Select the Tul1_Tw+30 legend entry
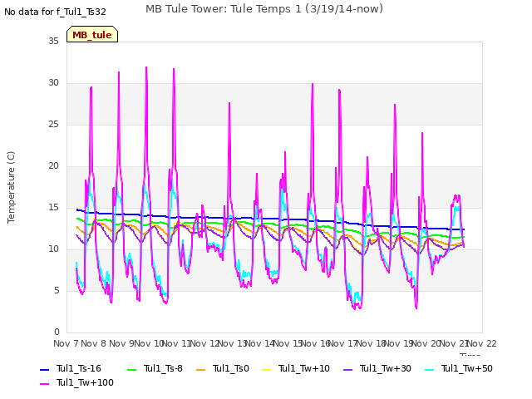 point(377,368)
